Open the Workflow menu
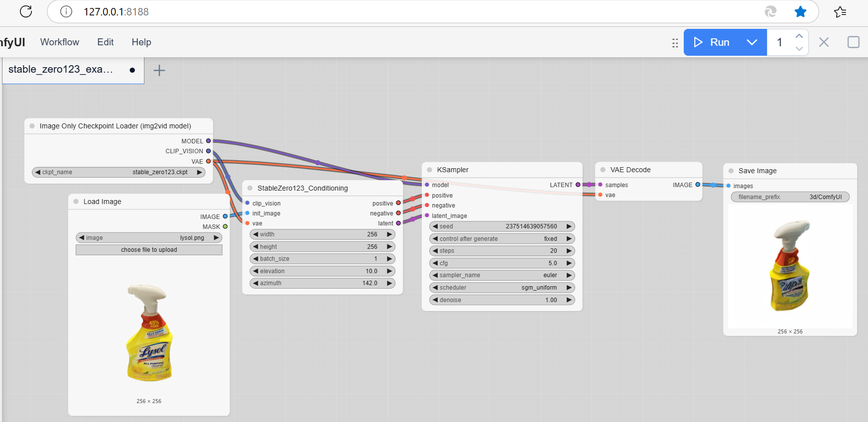This screenshot has height=422, width=868. [60, 42]
